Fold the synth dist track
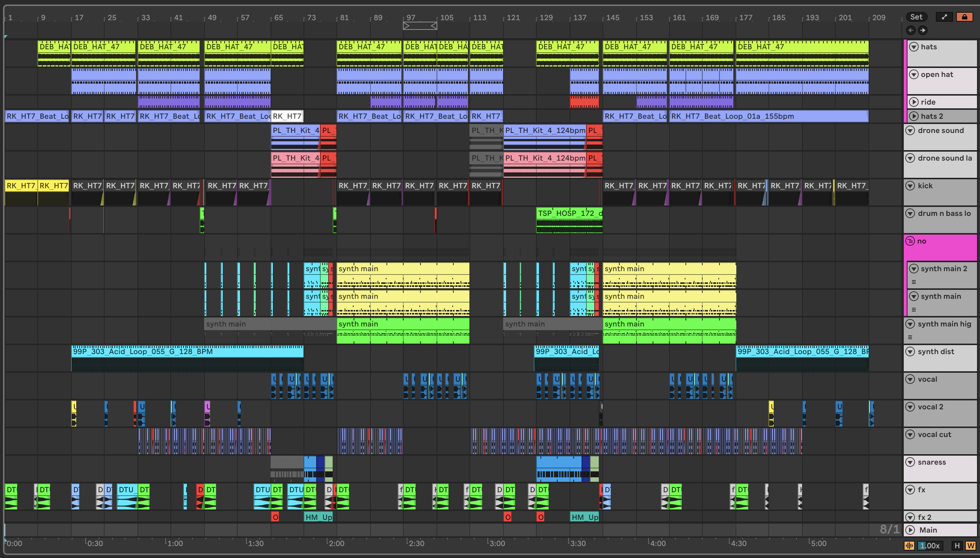This screenshot has width=980, height=558. click(x=910, y=351)
